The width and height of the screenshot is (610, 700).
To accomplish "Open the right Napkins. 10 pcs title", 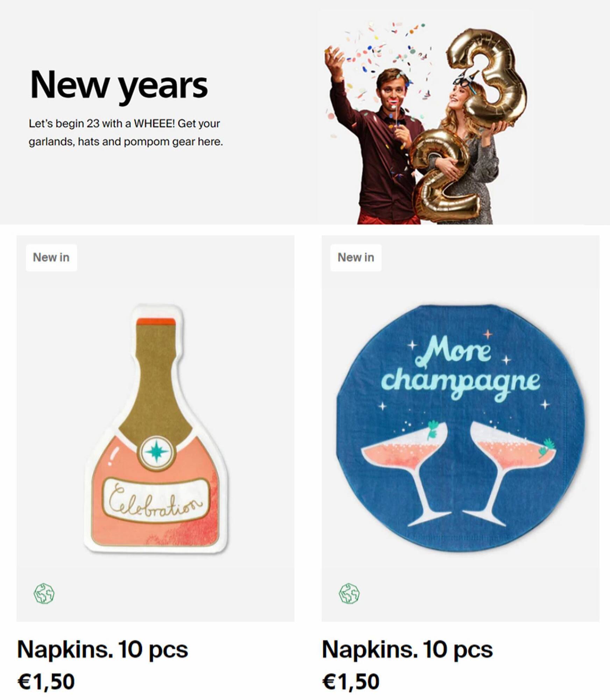I will tap(407, 650).
